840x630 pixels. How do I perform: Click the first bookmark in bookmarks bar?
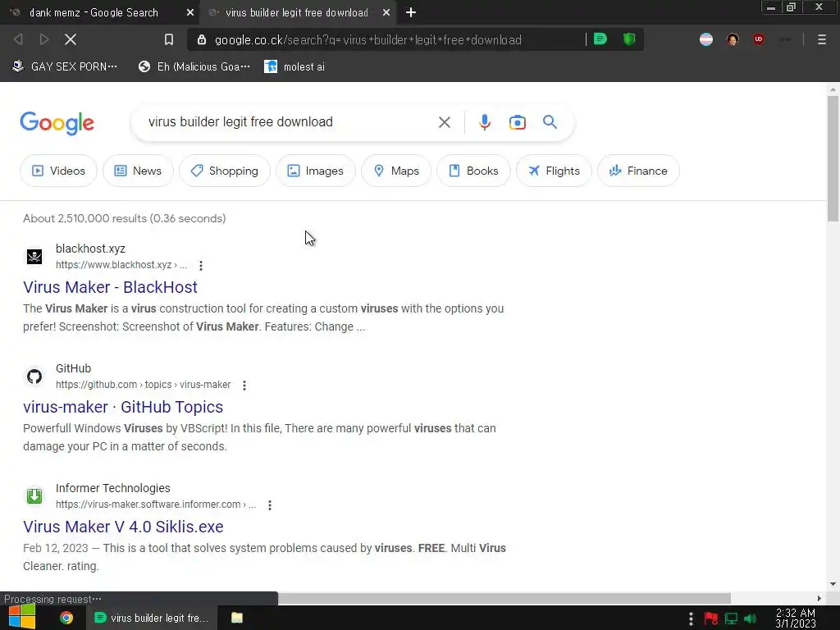64,66
